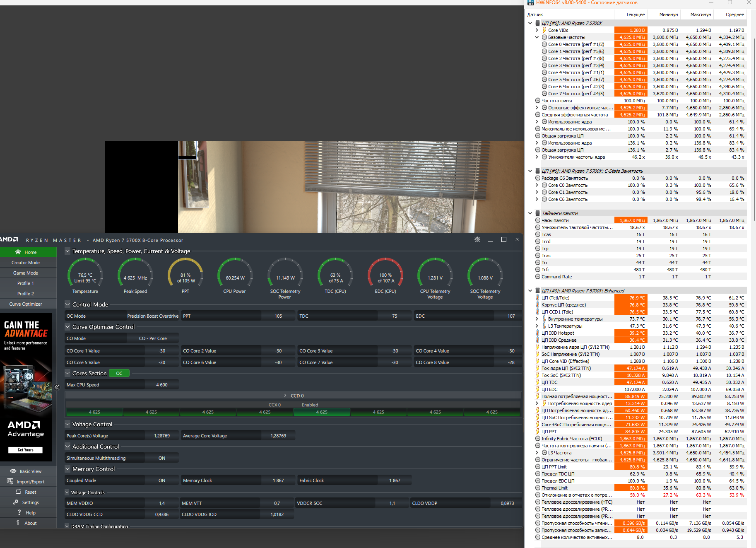Viewport: 756px width, 548px height.
Task: Click the icon beside Tcas timing row
Action: click(538, 234)
